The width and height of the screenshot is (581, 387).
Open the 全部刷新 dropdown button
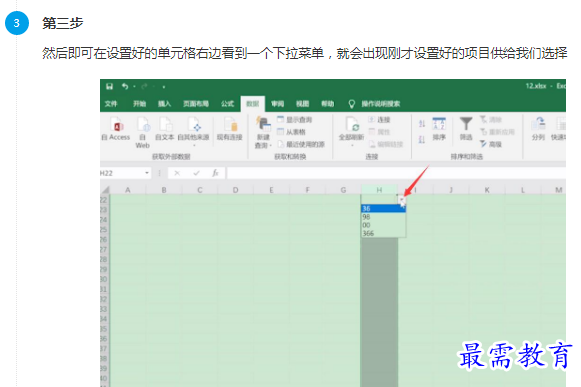coord(352,132)
